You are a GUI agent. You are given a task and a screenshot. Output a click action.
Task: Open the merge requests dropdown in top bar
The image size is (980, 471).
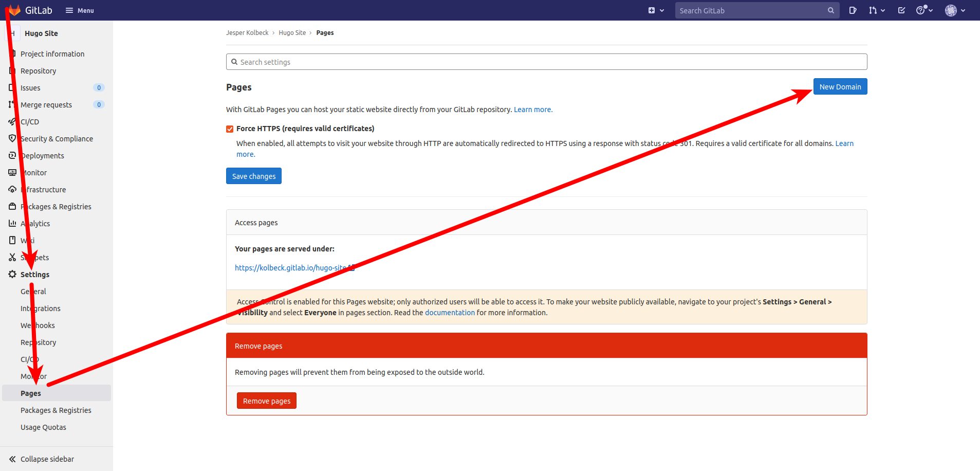877,10
